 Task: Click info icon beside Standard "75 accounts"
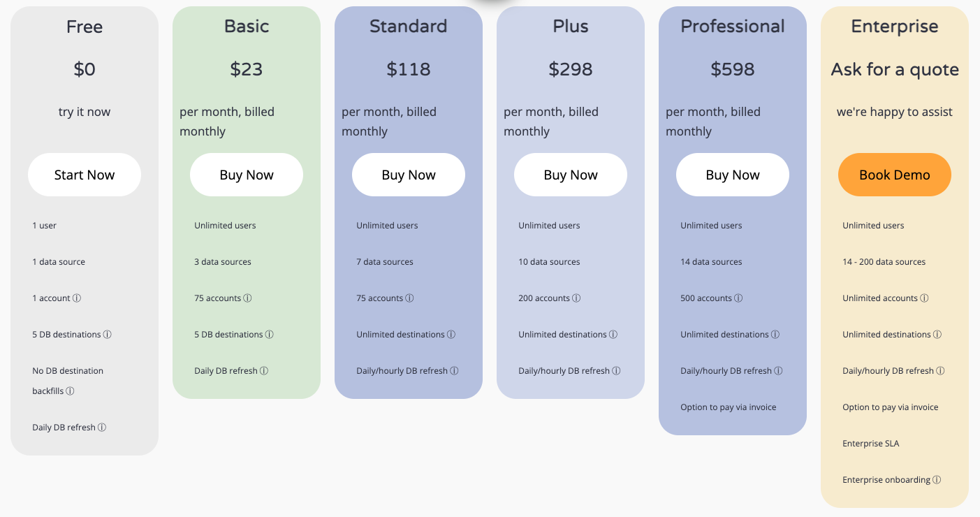409,298
